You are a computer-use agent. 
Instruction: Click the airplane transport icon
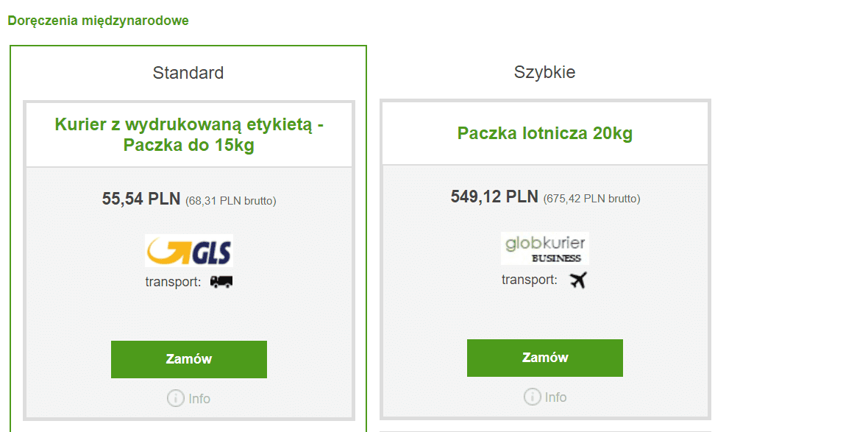pos(578,280)
